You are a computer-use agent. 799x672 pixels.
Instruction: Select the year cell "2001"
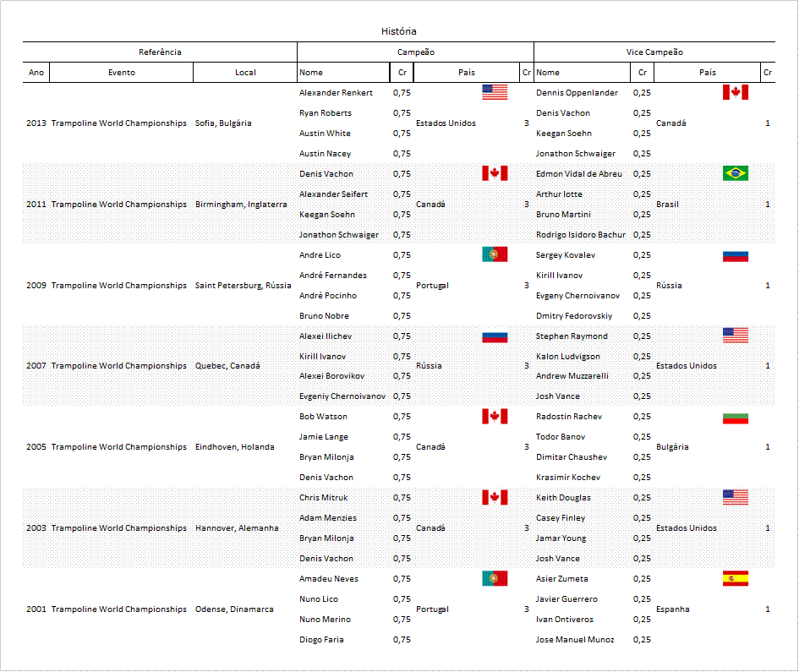pos(36,609)
